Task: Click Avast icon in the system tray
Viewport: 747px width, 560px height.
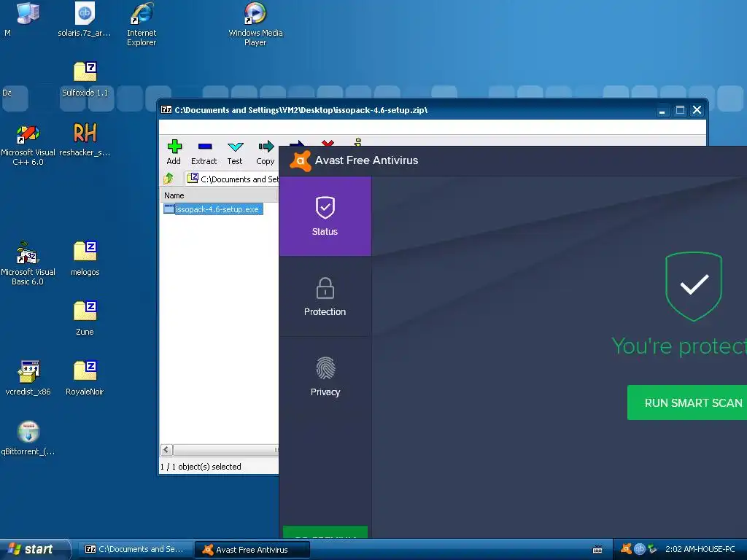Action: coord(626,549)
